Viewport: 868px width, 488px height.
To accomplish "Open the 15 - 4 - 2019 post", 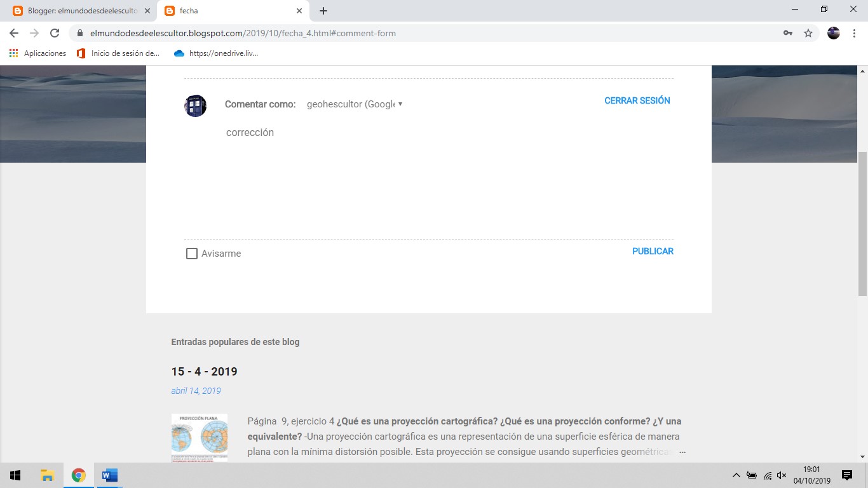I will tap(204, 371).
